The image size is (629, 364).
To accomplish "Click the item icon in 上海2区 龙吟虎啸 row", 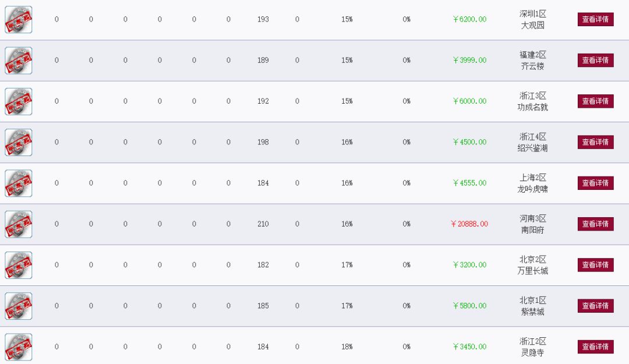I will [19, 183].
